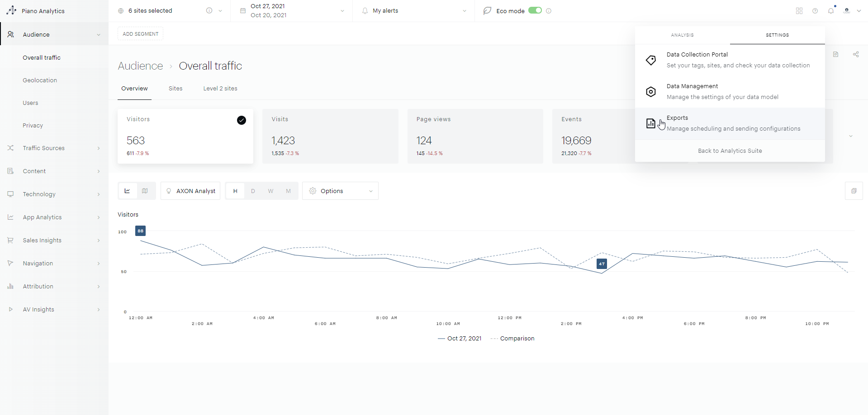868x415 pixels.
Task: Click the notifications bell icon
Action: tap(831, 11)
